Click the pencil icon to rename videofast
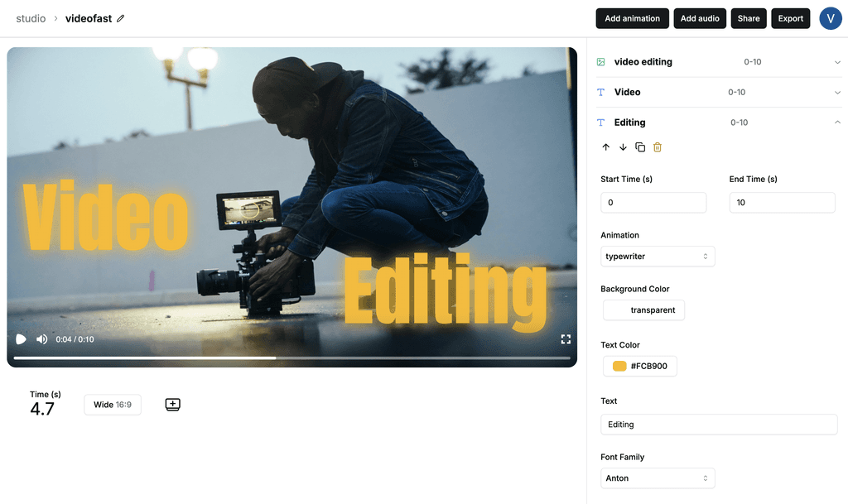848x504 pixels. coord(118,17)
